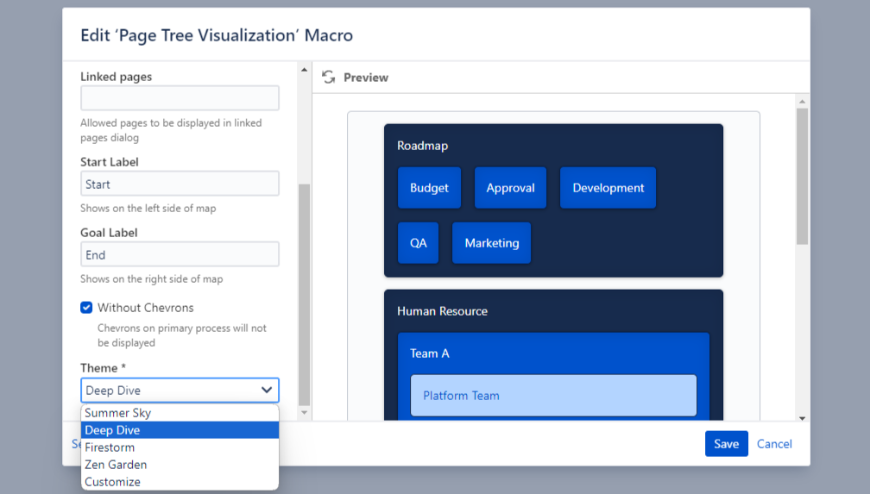Screen dimensions: 870x494
Task: Click into the Linked pages field
Action: pyautogui.click(x=179, y=98)
